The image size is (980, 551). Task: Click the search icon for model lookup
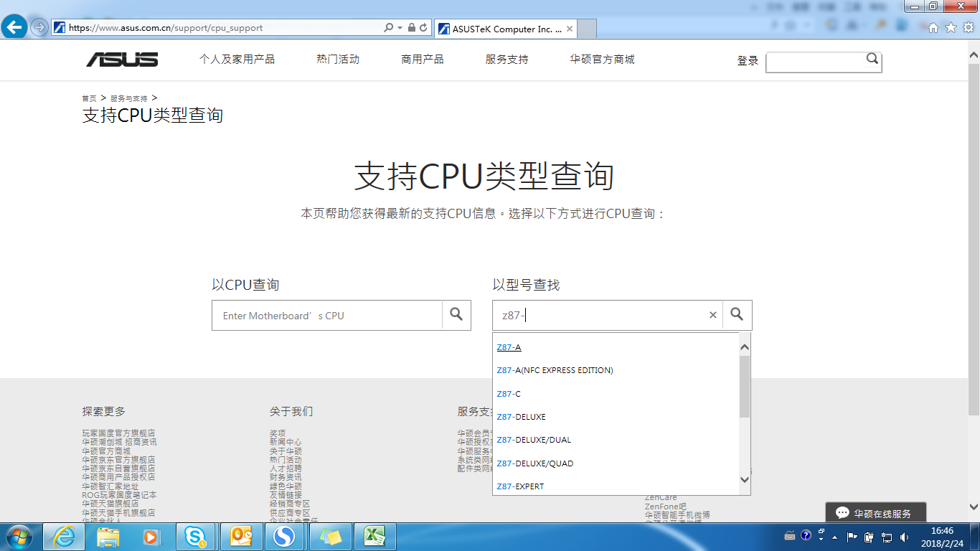click(737, 314)
